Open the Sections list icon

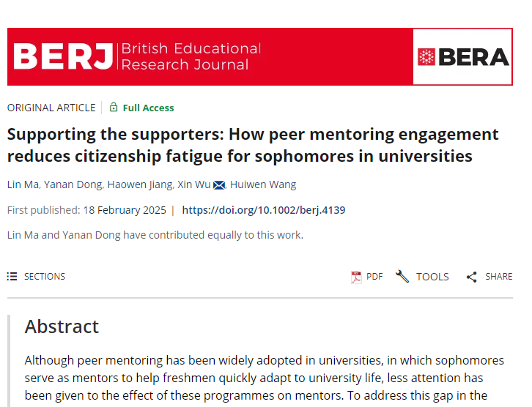pos(12,277)
